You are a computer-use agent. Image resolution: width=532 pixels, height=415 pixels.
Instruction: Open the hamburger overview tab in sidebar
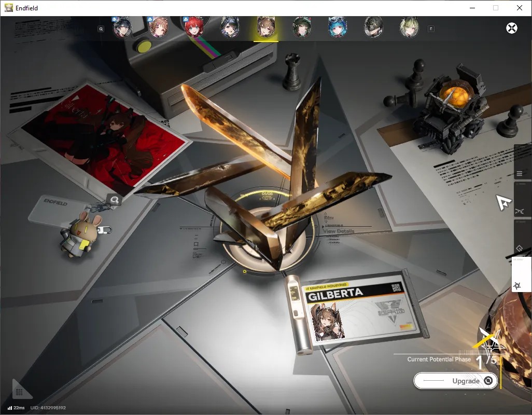(x=520, y=174)
